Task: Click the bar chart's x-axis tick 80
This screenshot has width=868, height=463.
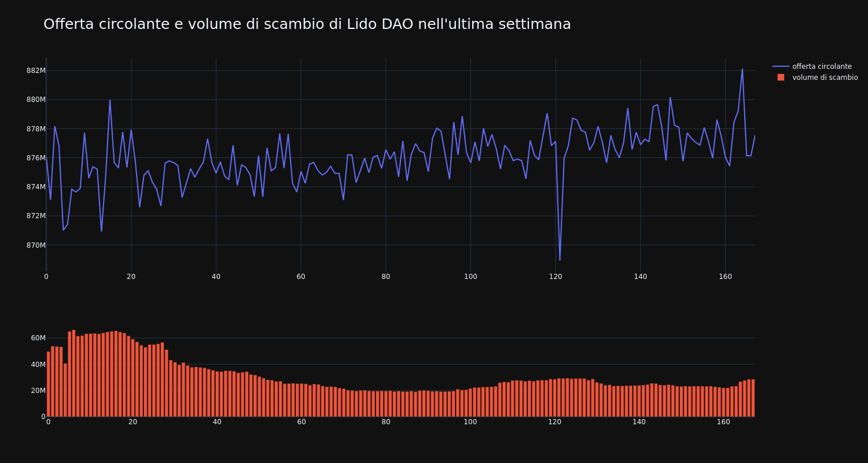Action: tap(386, 422)
